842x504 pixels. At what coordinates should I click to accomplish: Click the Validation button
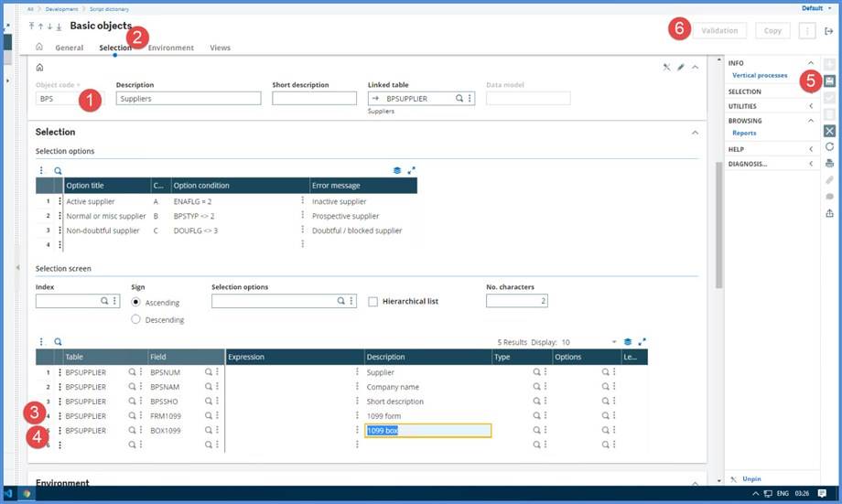click(719, 30)
